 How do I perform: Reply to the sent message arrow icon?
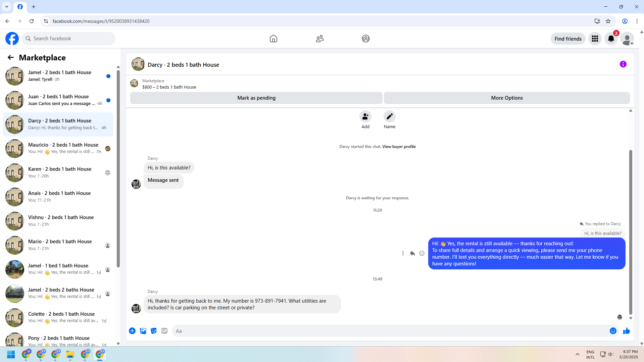point(412,253)
